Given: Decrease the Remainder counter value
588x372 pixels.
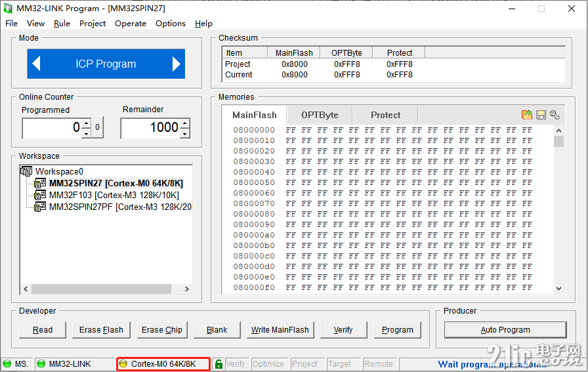Looking at the screenshot, I should point(185,133).
